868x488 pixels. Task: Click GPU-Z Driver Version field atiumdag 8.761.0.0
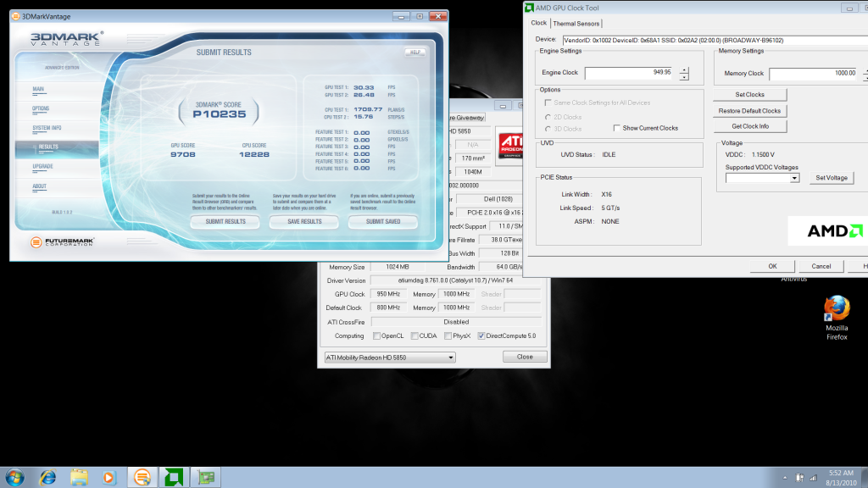tap(455, 280)
